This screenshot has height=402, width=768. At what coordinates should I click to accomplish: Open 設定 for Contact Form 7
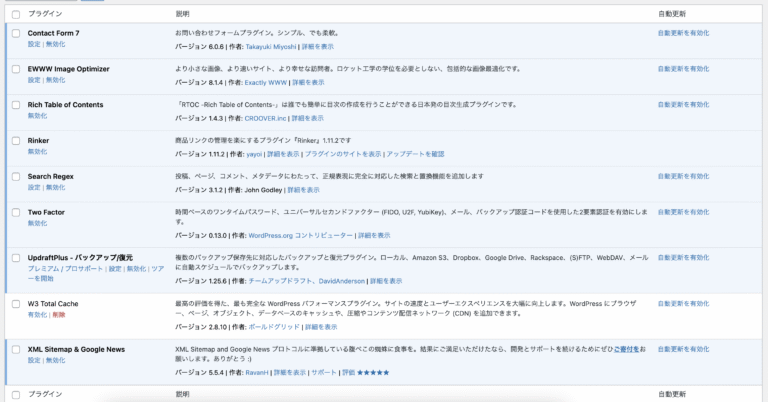click(34, 44)
